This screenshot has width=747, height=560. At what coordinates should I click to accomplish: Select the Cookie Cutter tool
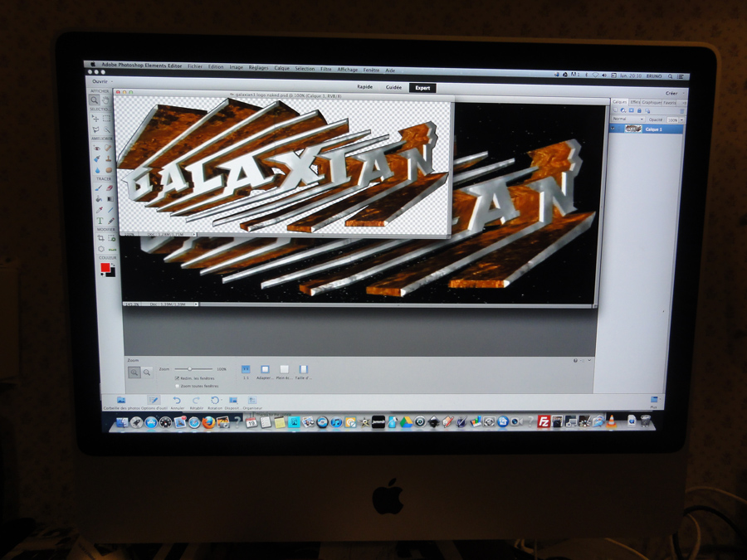pyautogui.click(x=101, y=249)
